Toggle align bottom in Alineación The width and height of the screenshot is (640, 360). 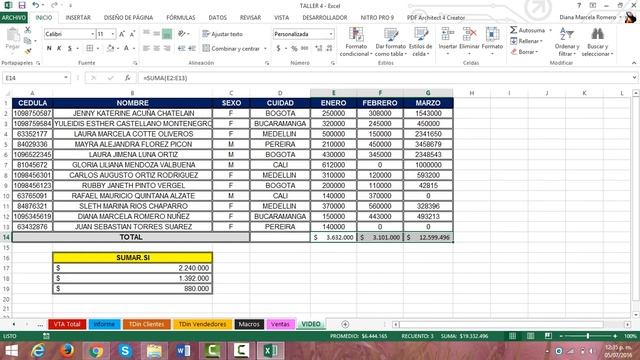click(167, 34)
